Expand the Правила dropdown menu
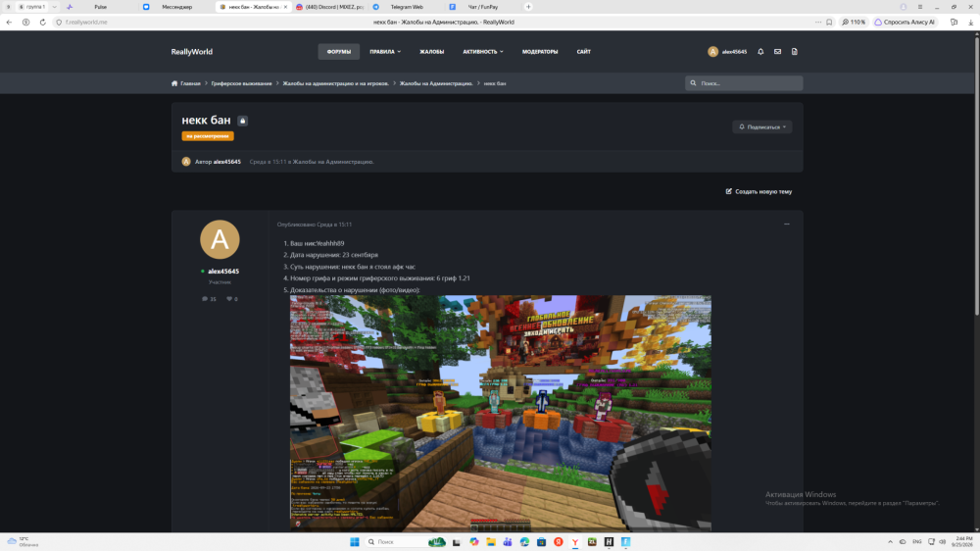Screen dimensions: 980x551 click(385, 52)
